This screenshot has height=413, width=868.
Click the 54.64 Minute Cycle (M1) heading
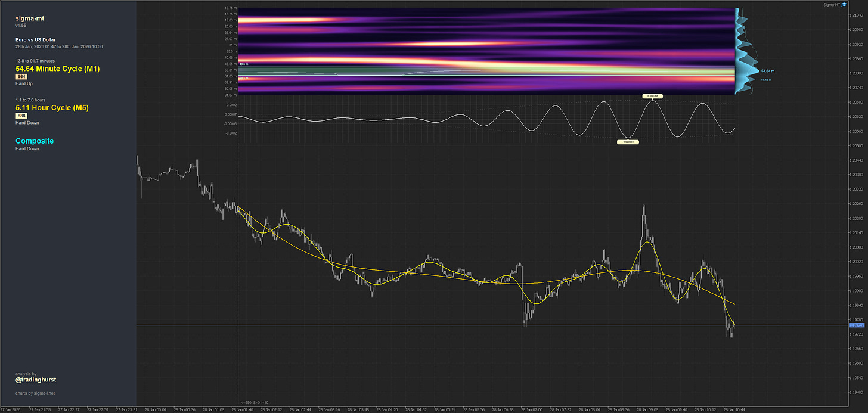click(x=58, y=69)
